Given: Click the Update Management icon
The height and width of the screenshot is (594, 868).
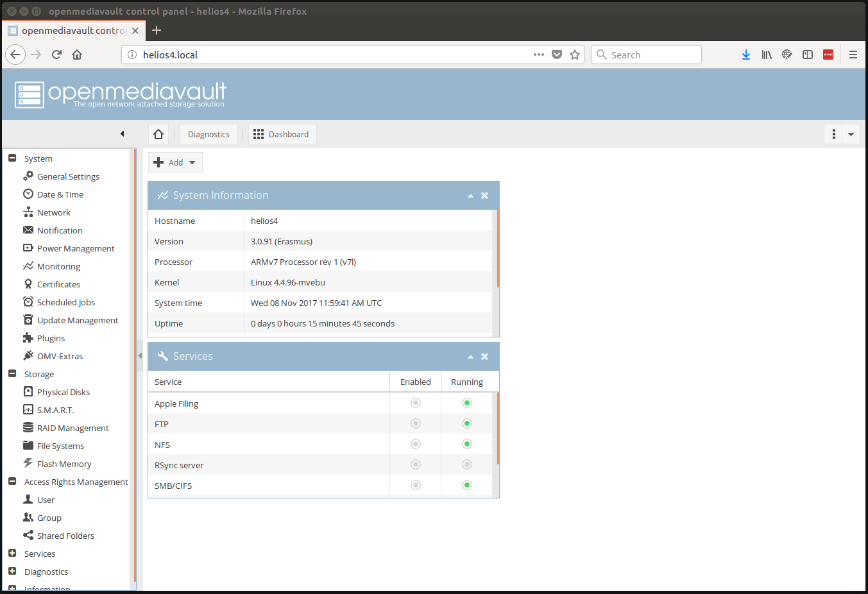Looking at the screenshot, I should [28, 319].
